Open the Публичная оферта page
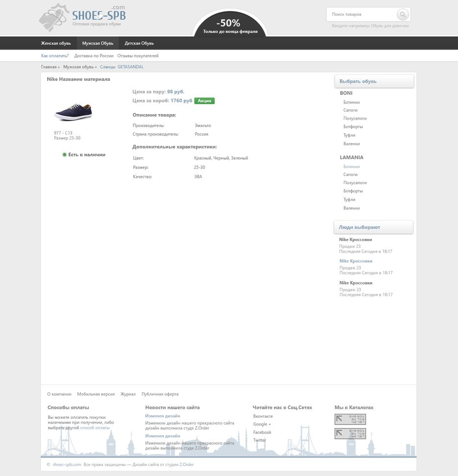Viewport: 458px width, 476px height. click(159, 393)
